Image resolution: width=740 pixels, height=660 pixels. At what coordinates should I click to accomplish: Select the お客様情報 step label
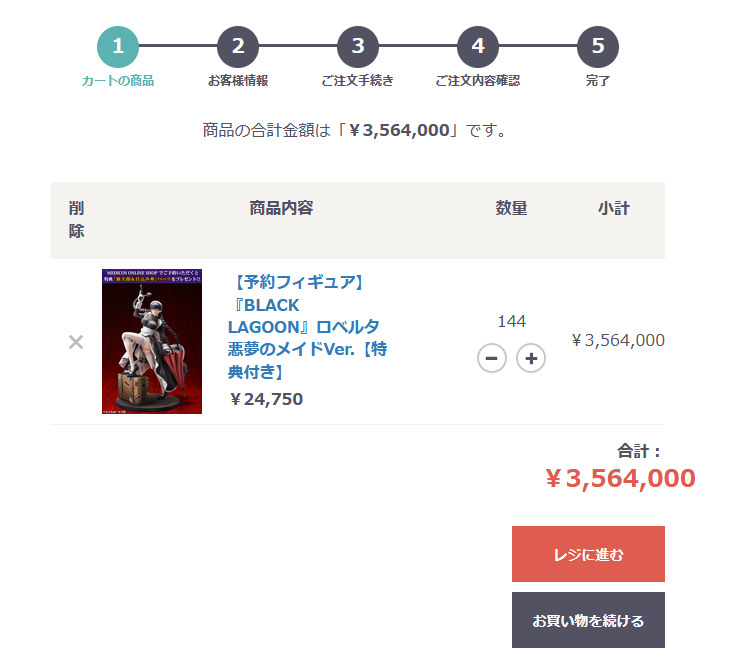tap(238, 81)
